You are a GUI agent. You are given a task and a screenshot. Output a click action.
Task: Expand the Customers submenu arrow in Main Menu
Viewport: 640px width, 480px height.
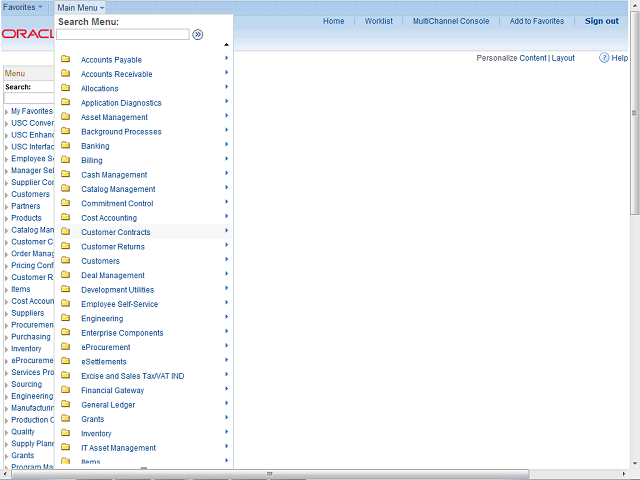click(x=226, y=260)
